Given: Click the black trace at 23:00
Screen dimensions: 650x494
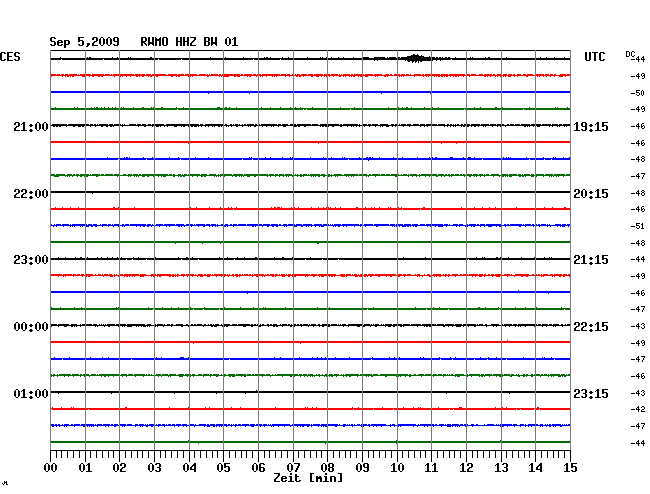Looking at the screenshot, I should (310, 259).
